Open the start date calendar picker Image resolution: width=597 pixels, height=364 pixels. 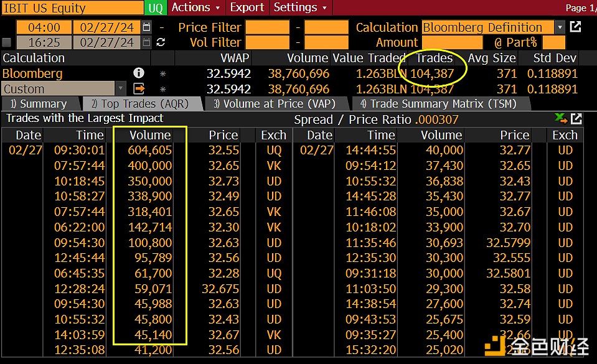pos(146,27)
